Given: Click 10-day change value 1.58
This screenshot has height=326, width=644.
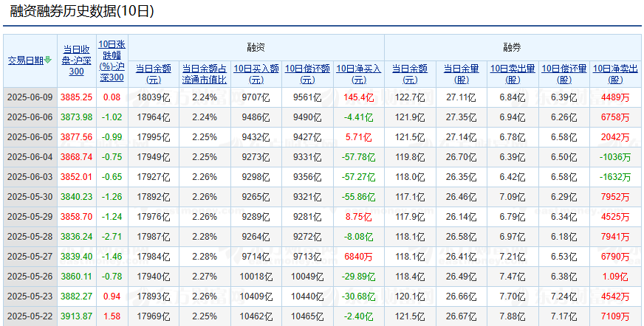Looking at the screenshot, I should (x=112, y=316).
